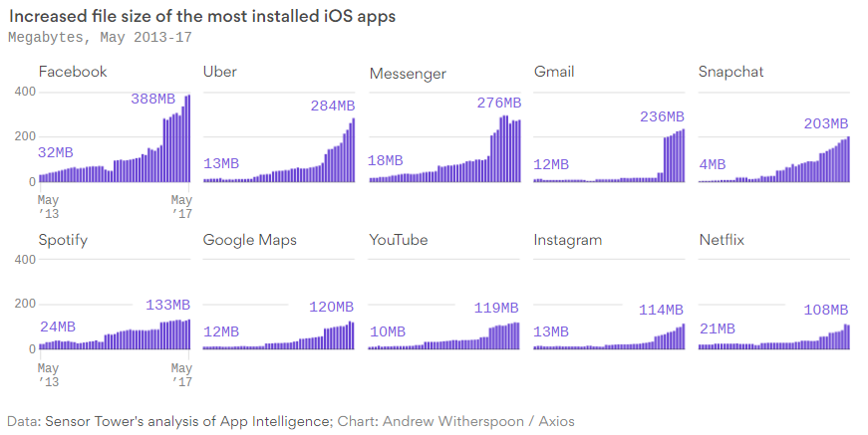The image size is (868, 435).
Task: Click the Uber chart heading
Action: tap(220, 72)
